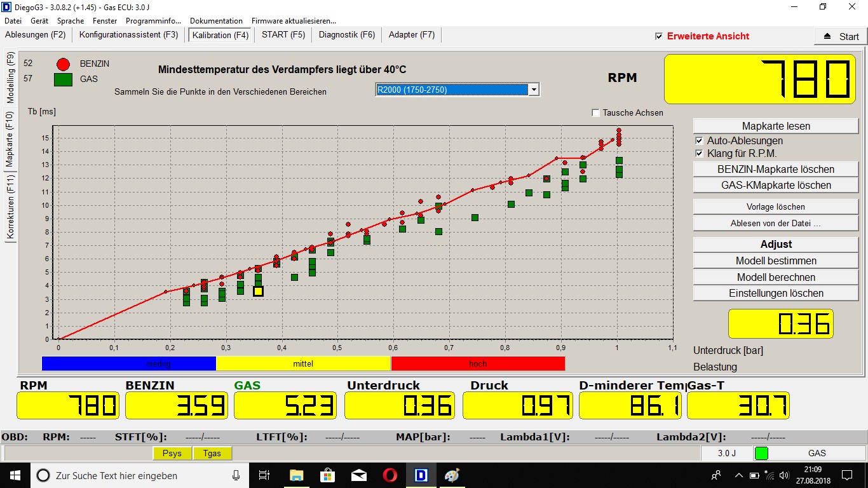Click GAS-KMapkarte löschen button
The height and width of the screenshot is (488, 868).
pyautogui.click(x=776, y=185)
